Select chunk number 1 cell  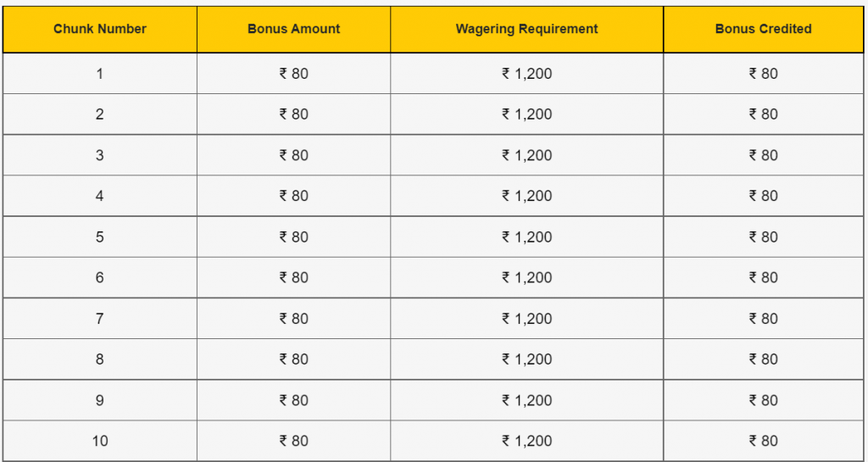100,74
